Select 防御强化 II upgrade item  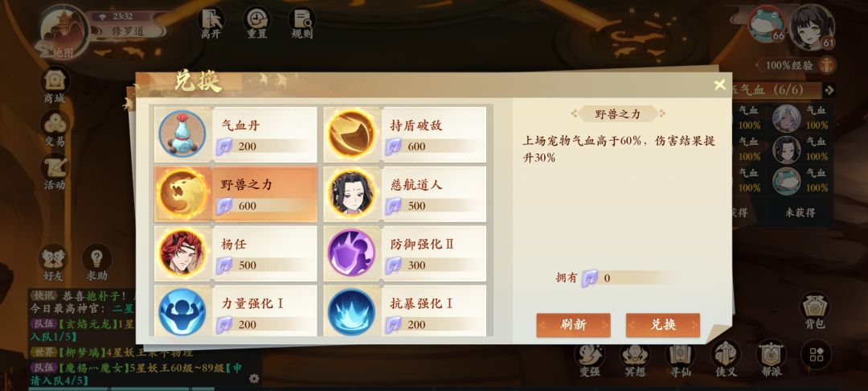[404, 253]
